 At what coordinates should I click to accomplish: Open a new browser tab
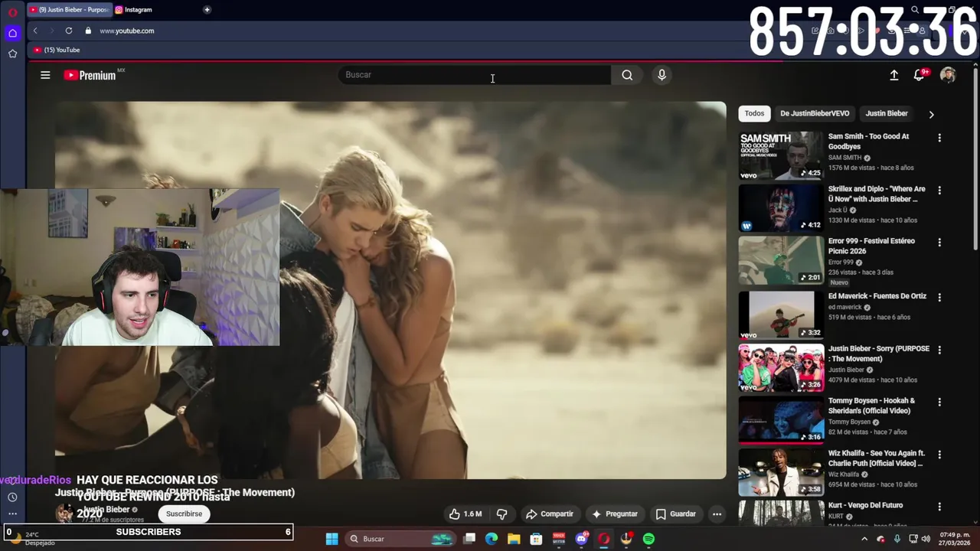pos(207,10)
